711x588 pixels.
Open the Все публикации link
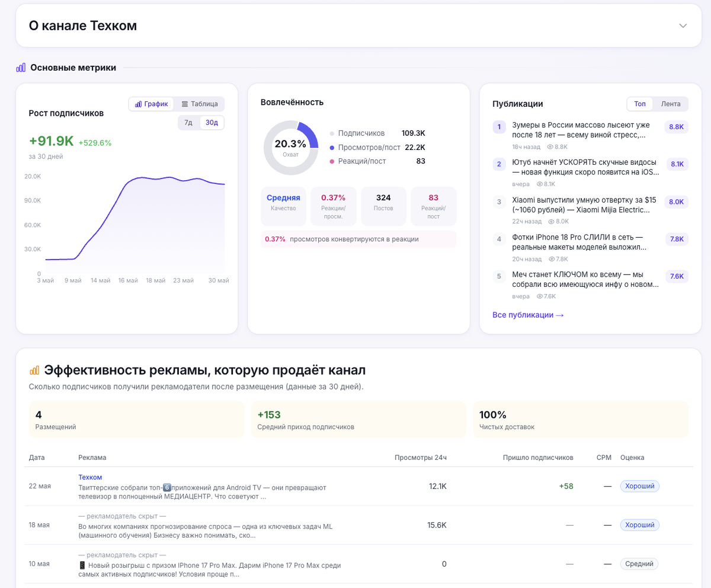click(528, 315)
